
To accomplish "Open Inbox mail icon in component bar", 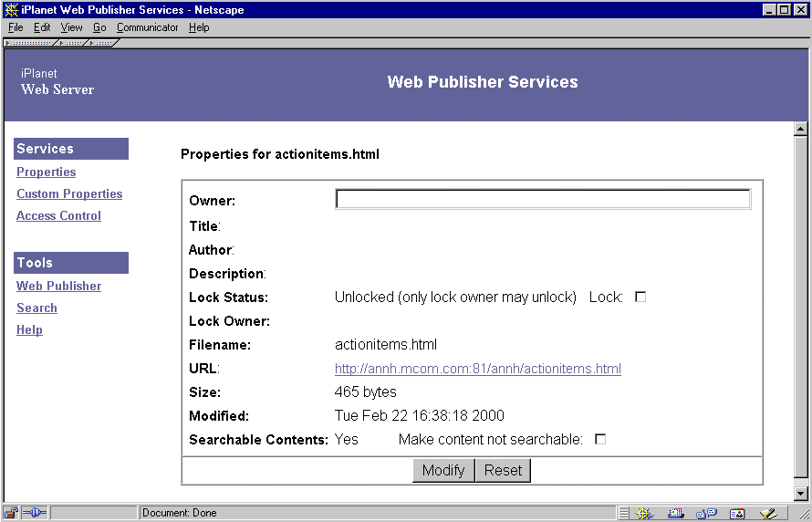I will pos(675,513).
